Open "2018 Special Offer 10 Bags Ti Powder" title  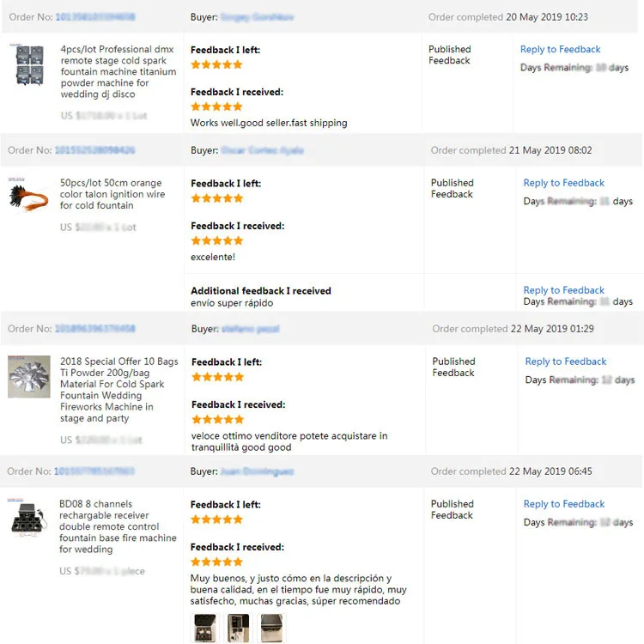[118, 390]
